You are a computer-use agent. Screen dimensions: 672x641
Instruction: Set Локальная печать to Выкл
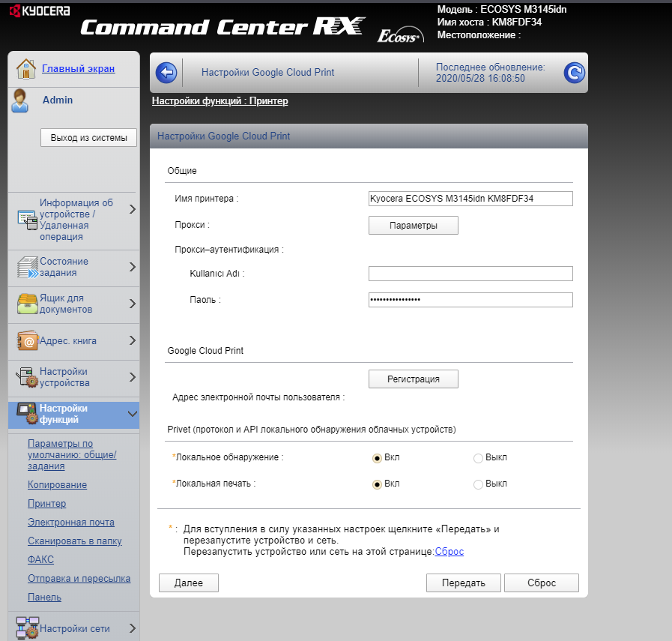pos(478,484)
